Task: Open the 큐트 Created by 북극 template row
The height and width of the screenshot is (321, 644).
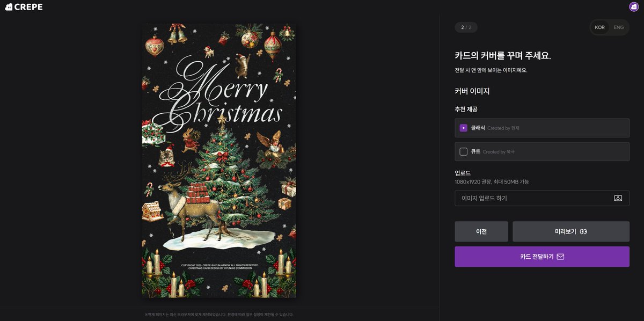Action: pyautogui.click(x=542, y=151)
